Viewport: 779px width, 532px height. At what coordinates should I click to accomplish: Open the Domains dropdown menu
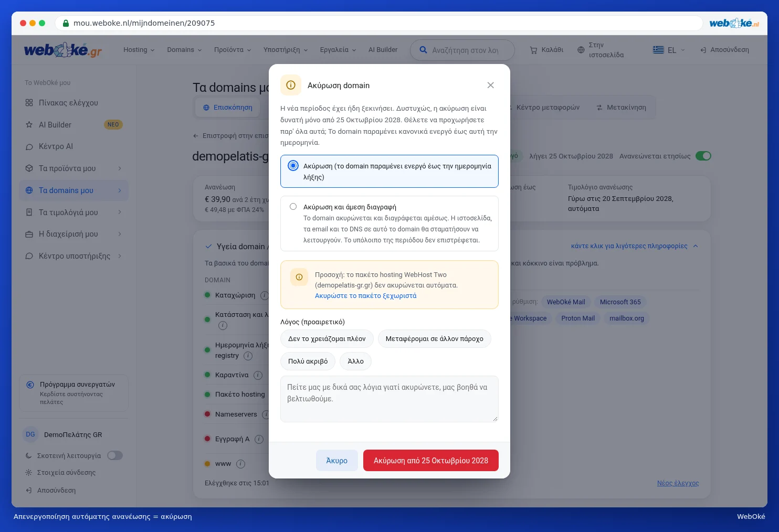(x=184, y=50)
